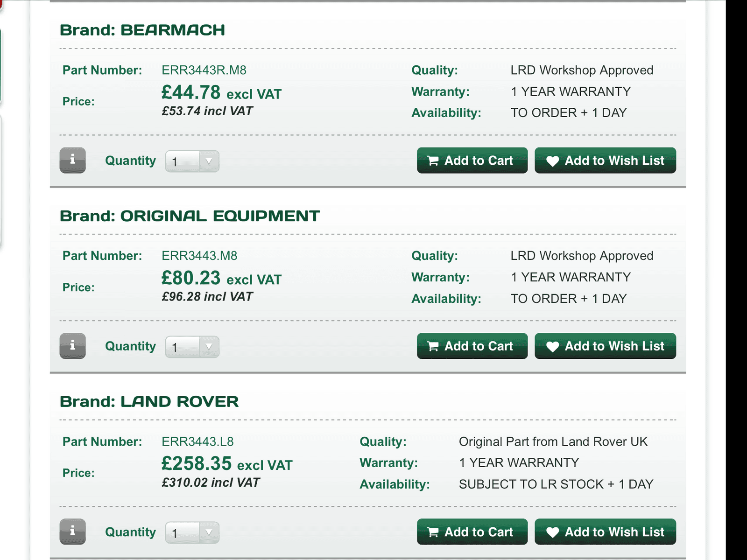Click the £310.02 incl VAT price
This screenshot has height=560, width=747.
pos(211,483)
